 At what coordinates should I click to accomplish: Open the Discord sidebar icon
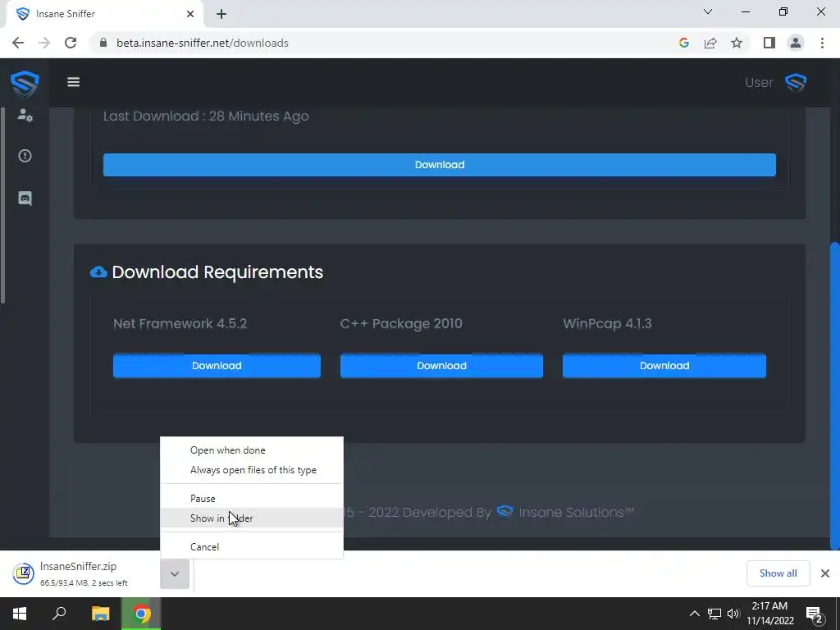click(25, 199)
